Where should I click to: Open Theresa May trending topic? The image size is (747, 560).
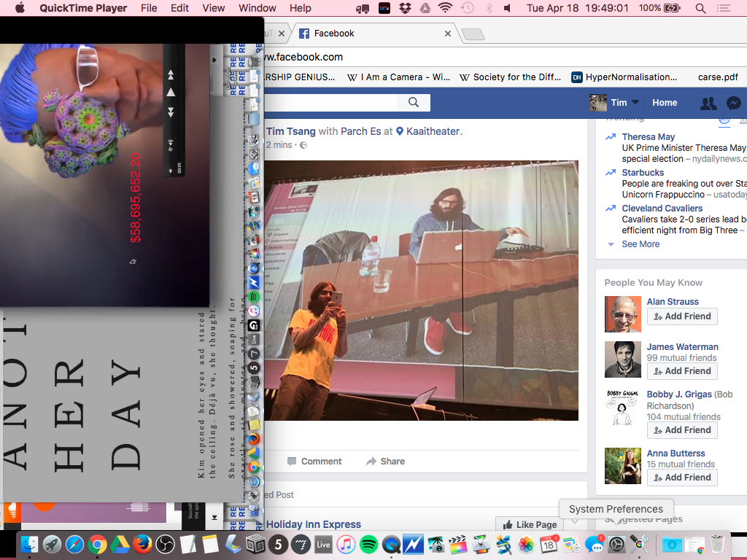tap(648, 136)
